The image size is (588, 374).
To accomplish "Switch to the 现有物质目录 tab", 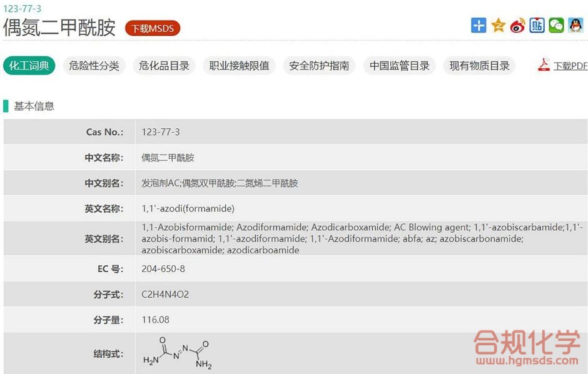I will click(479, 66).
